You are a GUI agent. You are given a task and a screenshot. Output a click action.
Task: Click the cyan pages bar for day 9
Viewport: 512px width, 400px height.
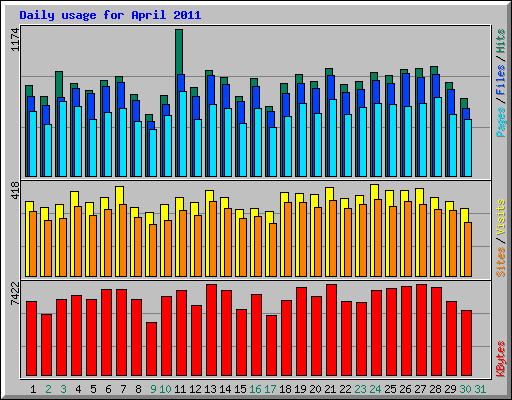(153, 153)
